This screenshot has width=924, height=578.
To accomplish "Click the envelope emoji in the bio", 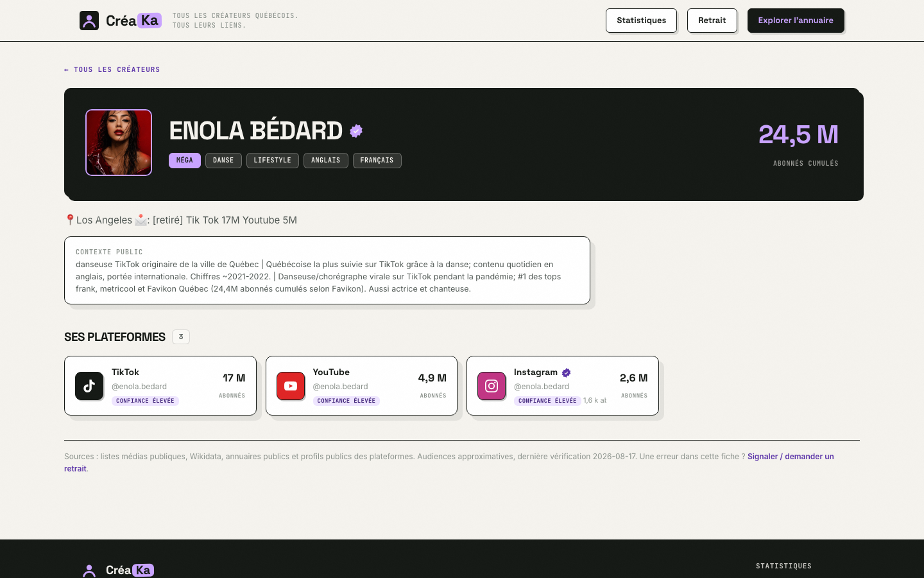I will [x=141, y=220].
